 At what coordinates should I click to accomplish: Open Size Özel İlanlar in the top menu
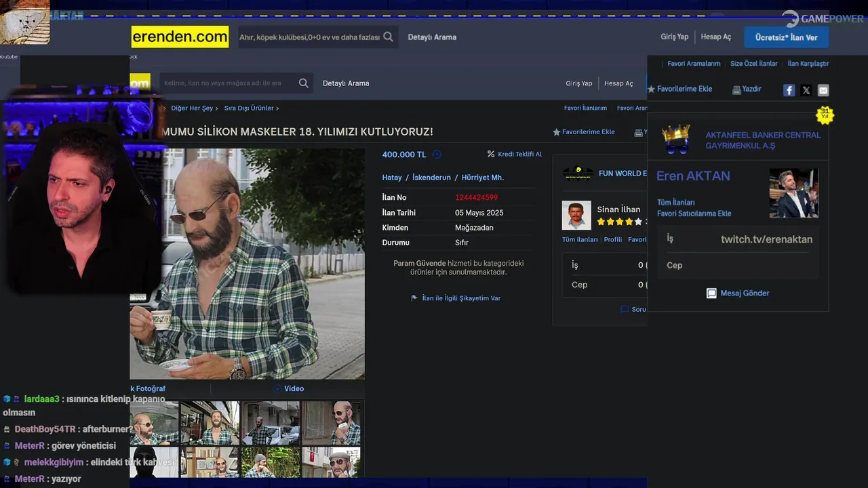point(754,64)
